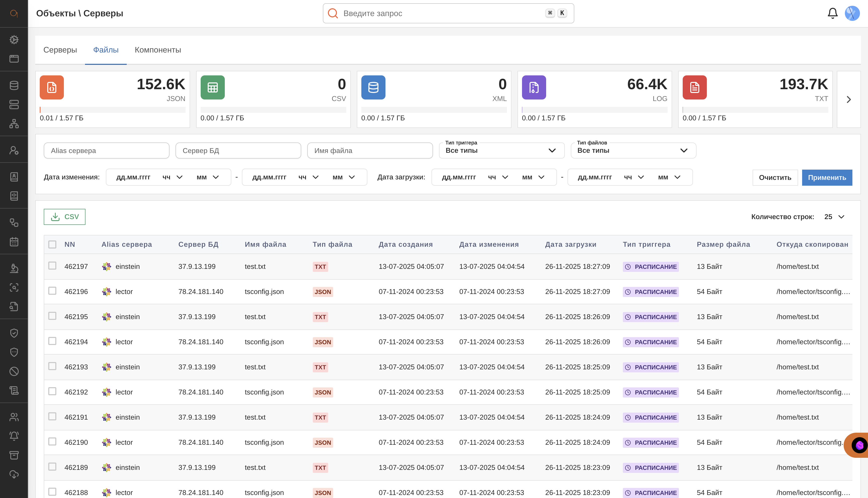Open the user avatar menu
Image resolution: width=868 pixels, height=498 pixels.
tap(852, 13)
